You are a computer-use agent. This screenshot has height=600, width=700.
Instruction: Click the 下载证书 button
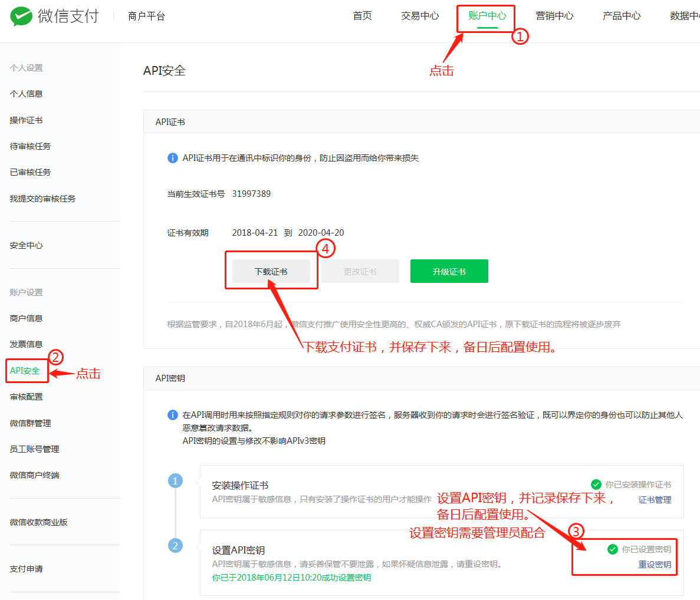point(271,271)
